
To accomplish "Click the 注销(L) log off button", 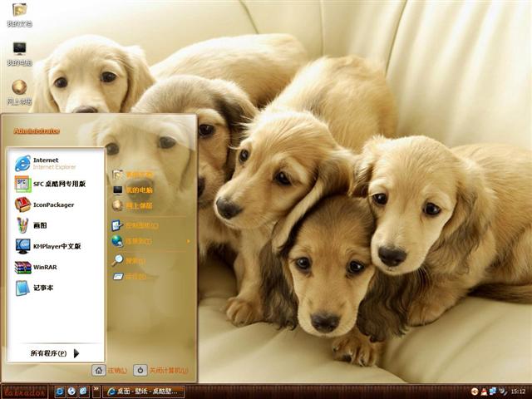I will click(x=111, y=371).
